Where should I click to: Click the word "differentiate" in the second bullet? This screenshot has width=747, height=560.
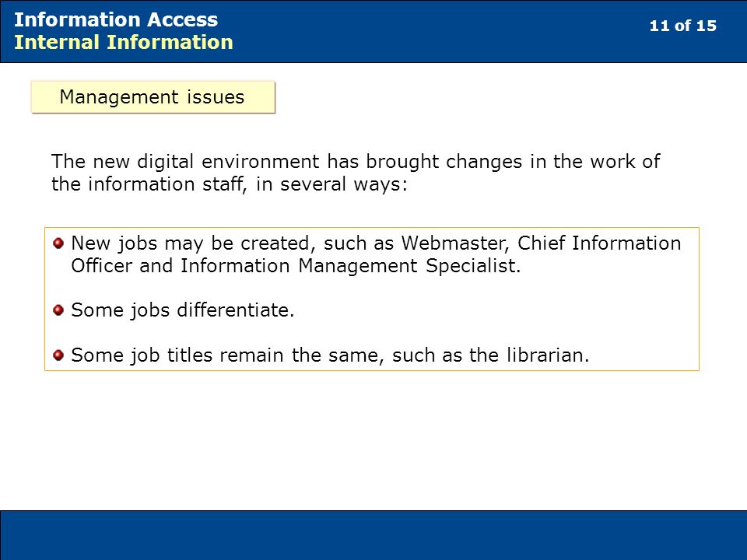[x=233, y=310]
